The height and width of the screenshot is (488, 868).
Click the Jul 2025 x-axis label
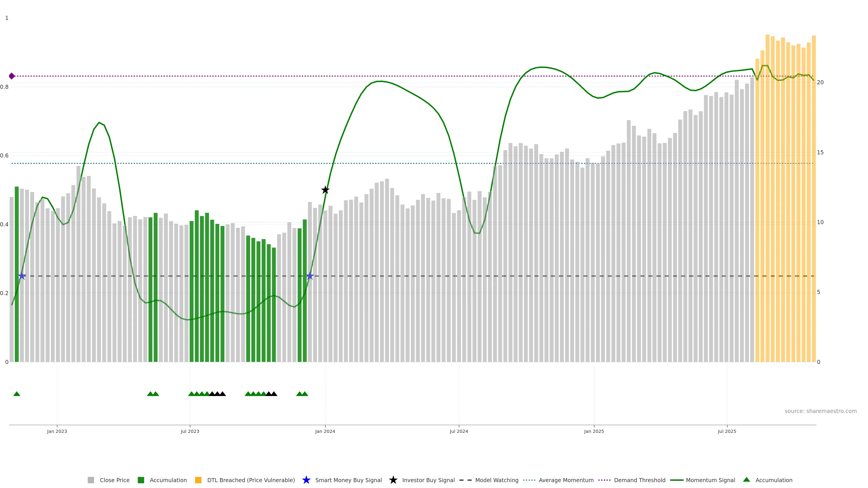point(727,432)
